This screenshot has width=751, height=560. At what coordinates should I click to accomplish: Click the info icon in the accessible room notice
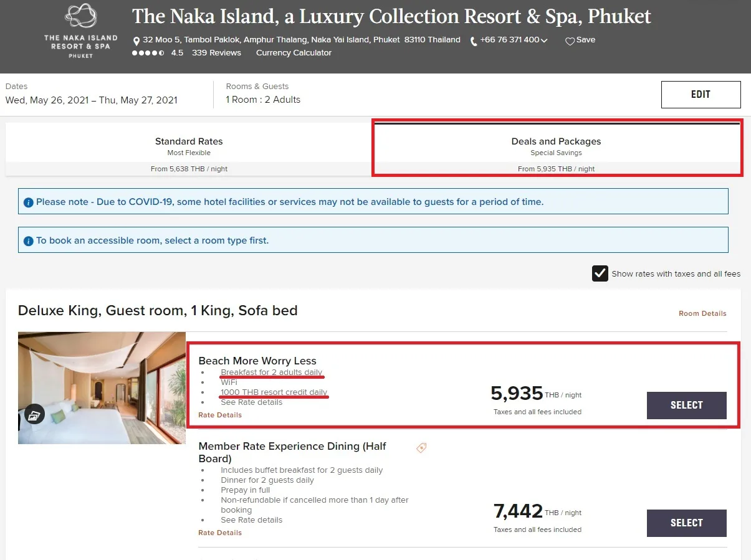coord(28,240)
